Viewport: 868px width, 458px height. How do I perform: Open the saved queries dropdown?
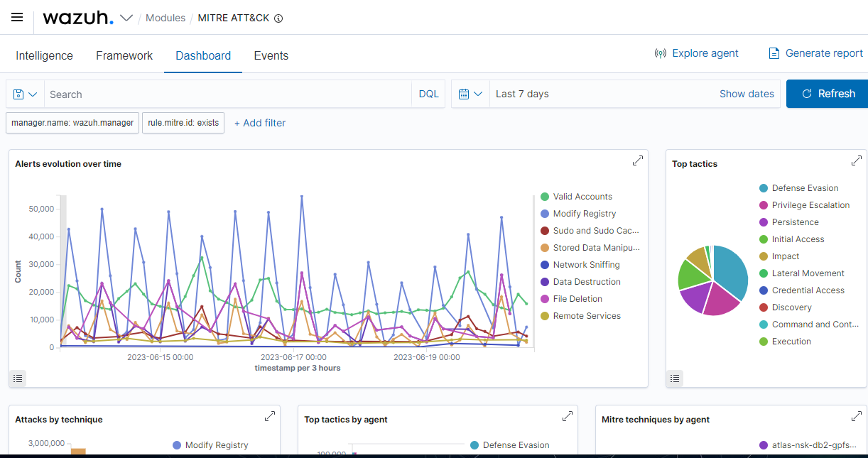coord(26,94)
